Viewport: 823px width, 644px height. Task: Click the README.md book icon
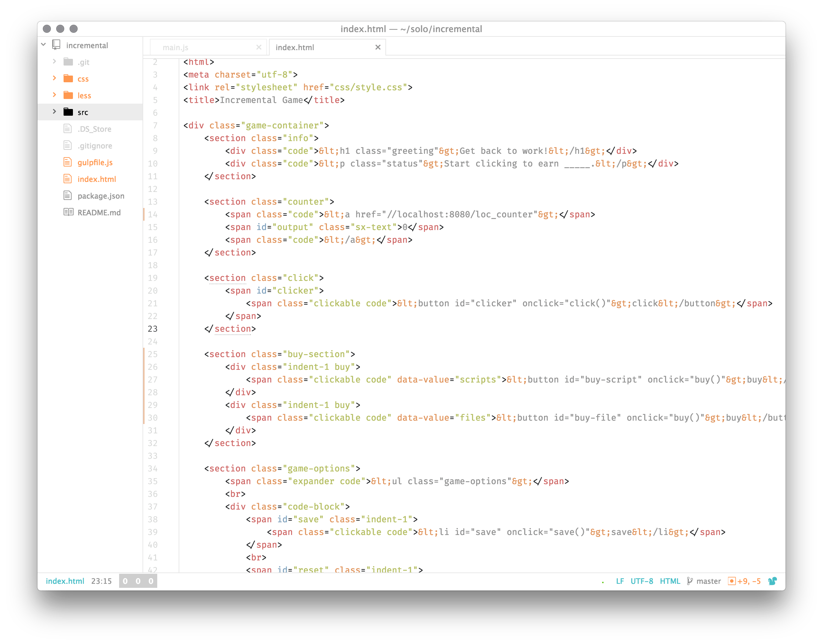[68, 212]
